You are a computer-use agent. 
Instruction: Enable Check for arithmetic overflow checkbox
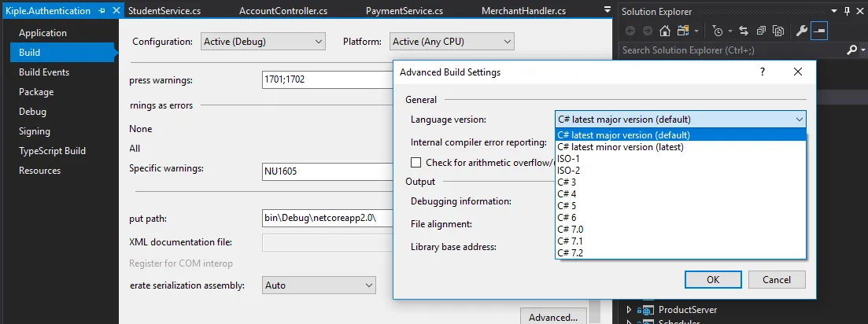click(x=416, y=162)
